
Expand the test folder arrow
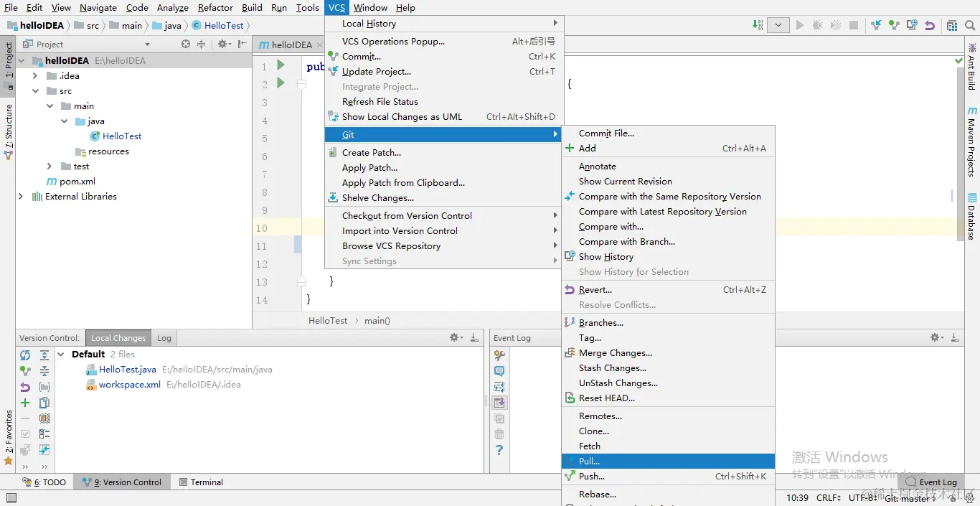[50, 167]
